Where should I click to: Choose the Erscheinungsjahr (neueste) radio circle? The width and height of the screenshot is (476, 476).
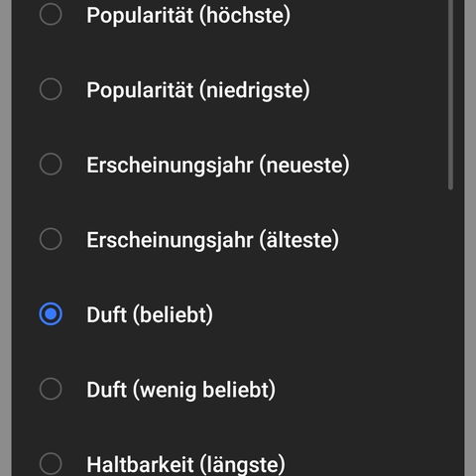click(x=51, y=164)
